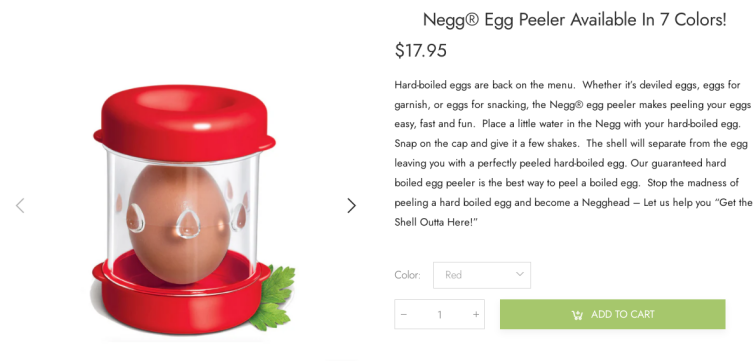The height and width of the screenshot is (361, 756).
Task: Click the cart icon inside Add to Cart
Action: pos(577,315)
